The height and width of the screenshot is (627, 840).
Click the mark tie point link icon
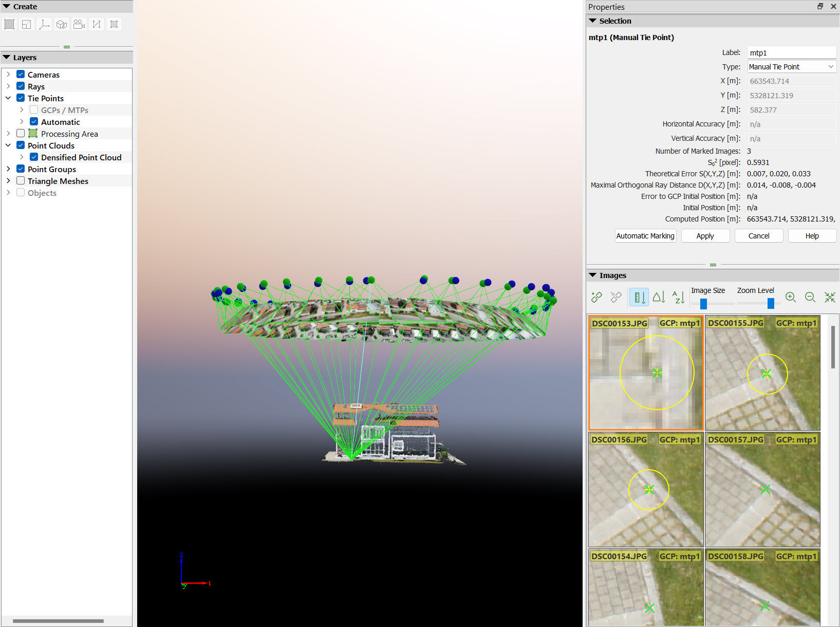597,297
